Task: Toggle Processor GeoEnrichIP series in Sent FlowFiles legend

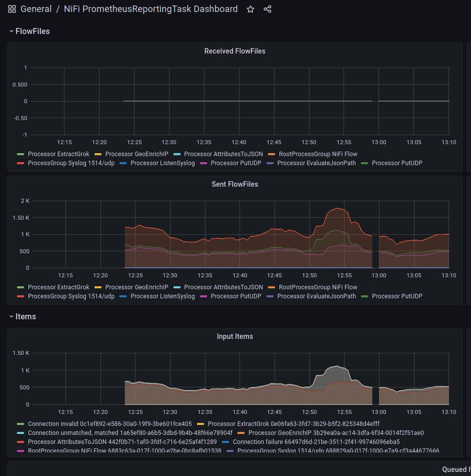Action: 136,287
